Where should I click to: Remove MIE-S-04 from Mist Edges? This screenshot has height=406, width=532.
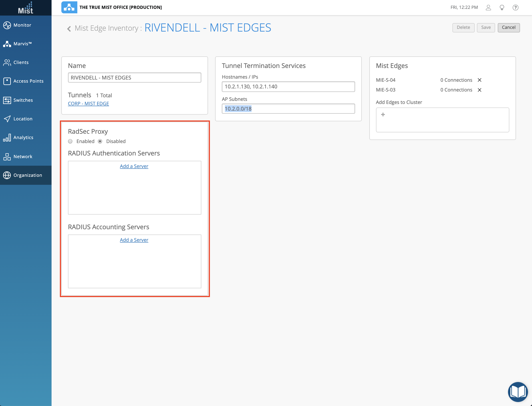tap(480, 80)
